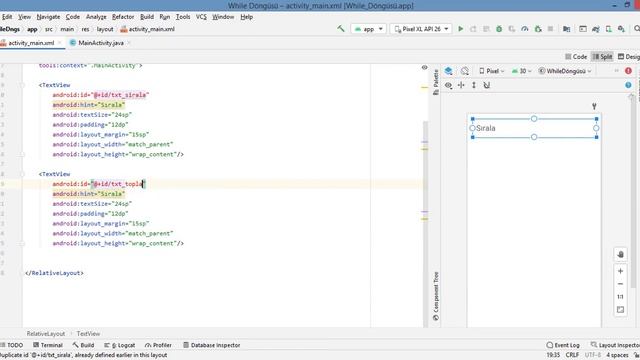
Task: Select the activity_main.xml editor tab
Action: click(31, 43)
